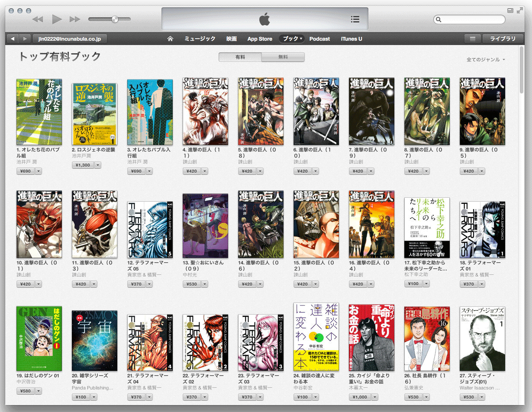This screenshot has width=532, height=412.
Task: Open cover of 聖☆おにいさん (09)
Action: 205,225
